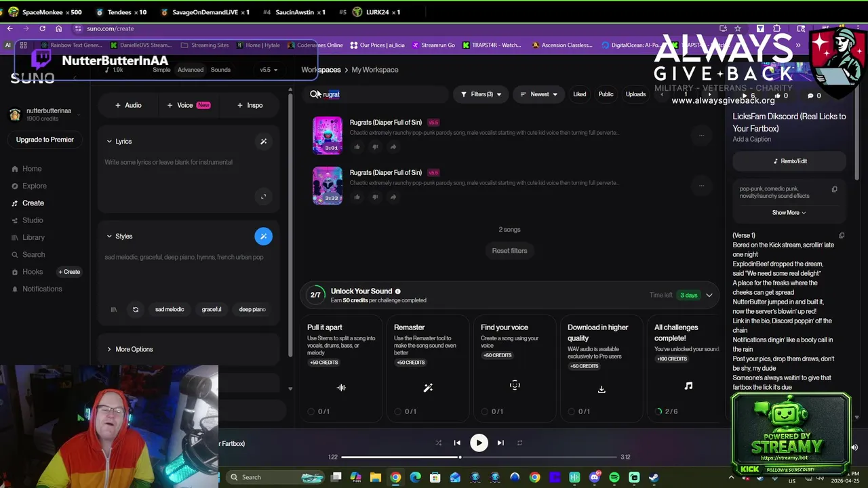
Task: Add a Voice to the creation
Action: (189, 106)
